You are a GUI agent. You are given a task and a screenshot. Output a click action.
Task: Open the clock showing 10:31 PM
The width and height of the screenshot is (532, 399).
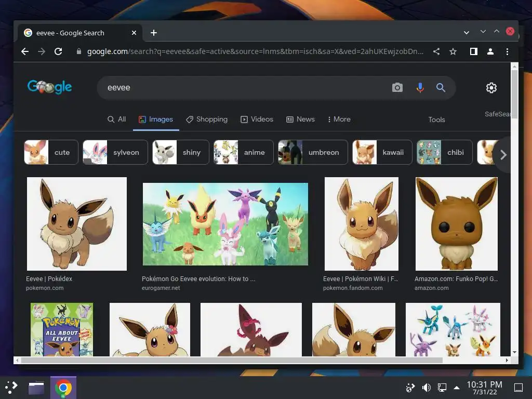pos(485,388)
